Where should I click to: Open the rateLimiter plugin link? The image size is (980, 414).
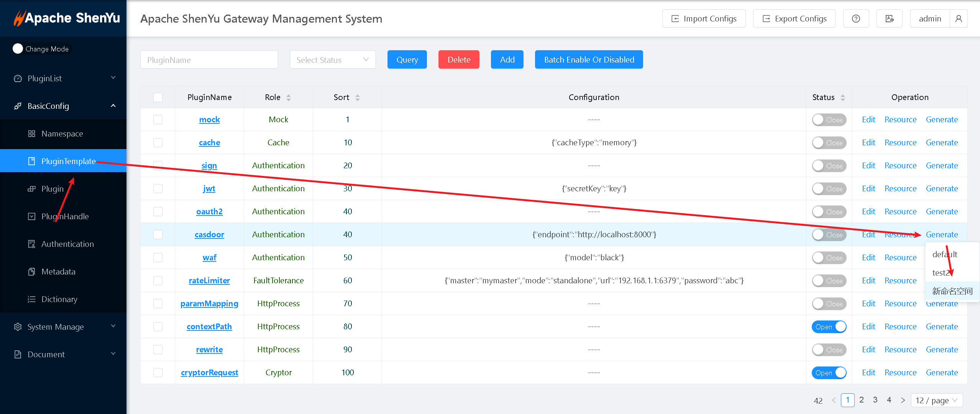pos(209,281)
